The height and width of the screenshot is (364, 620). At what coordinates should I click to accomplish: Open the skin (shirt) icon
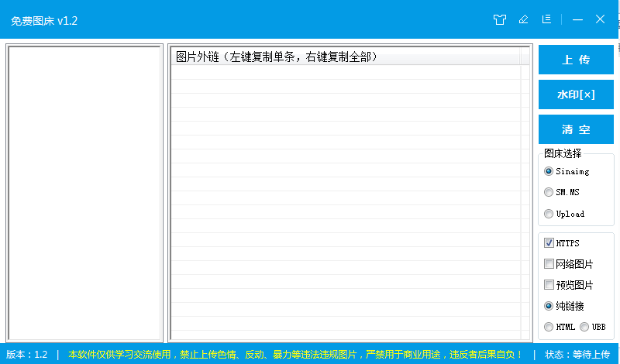(x=500, y=19)
